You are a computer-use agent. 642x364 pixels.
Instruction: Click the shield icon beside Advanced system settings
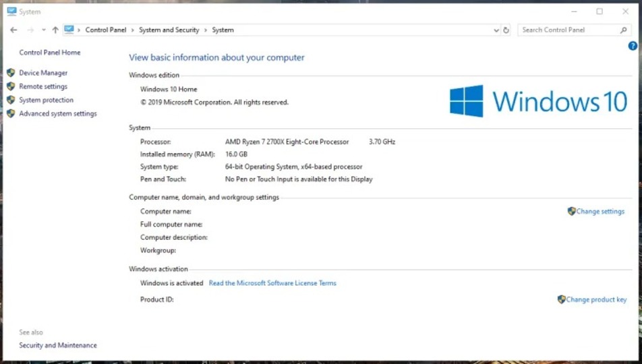pyautogui.click(x=11, y=113)
